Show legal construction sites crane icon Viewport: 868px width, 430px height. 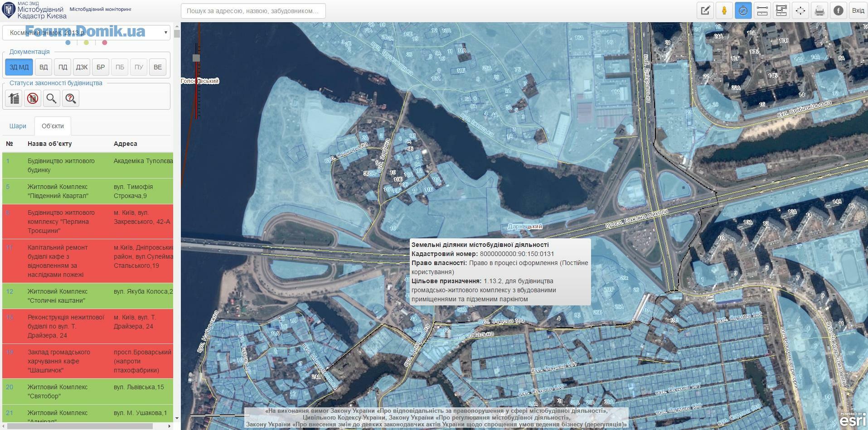pos(15,98)
